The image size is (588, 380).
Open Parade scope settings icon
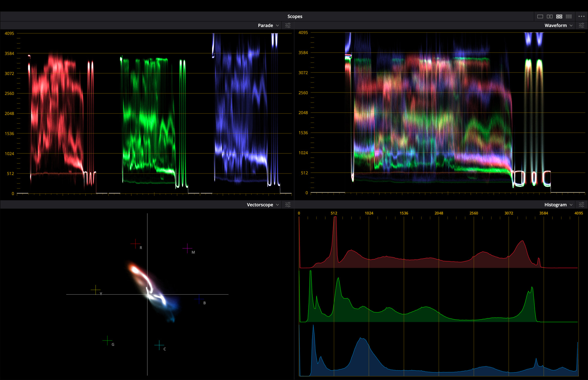[x=288, y=25]
